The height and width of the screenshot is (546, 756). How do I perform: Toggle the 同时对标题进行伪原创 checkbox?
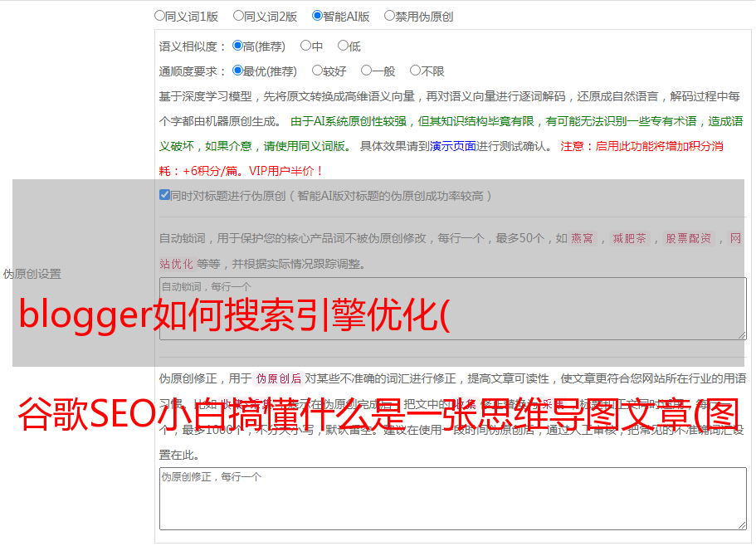tap(164, 195)
